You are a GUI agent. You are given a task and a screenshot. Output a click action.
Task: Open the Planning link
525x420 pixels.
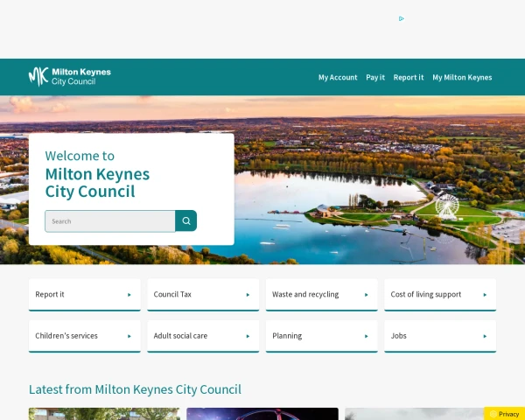pyautogui.click(x=287, y=336)
